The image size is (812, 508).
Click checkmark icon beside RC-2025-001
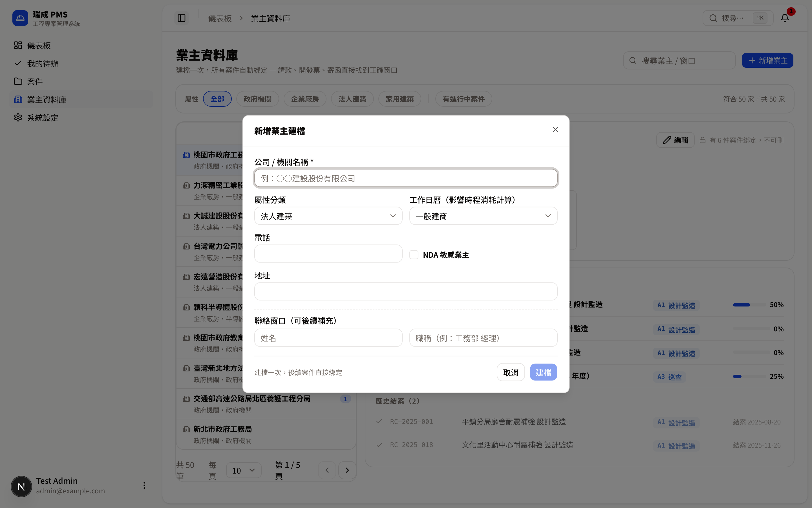click(x=379, y=421)
